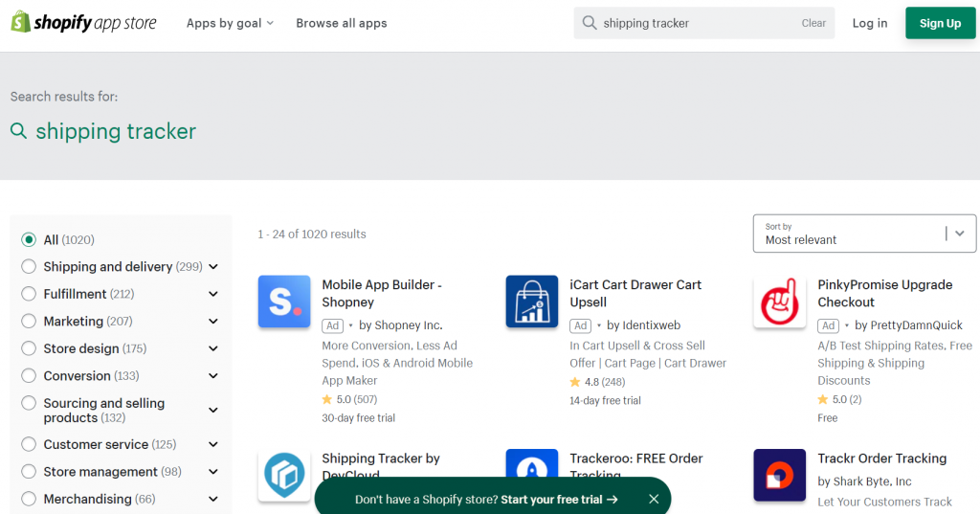980x514 pixels.
Task: Expand the Customer service category chevron
Action: 213,444
